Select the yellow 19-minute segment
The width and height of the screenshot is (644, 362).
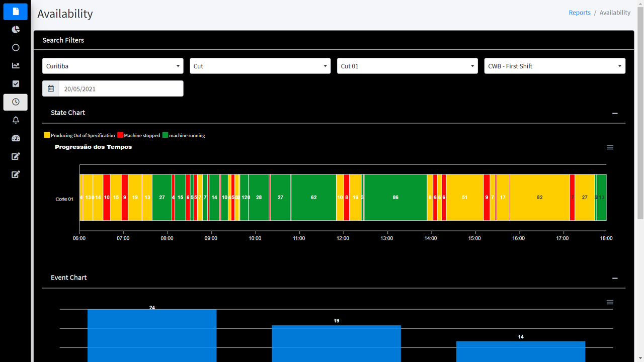coord(135,197)
